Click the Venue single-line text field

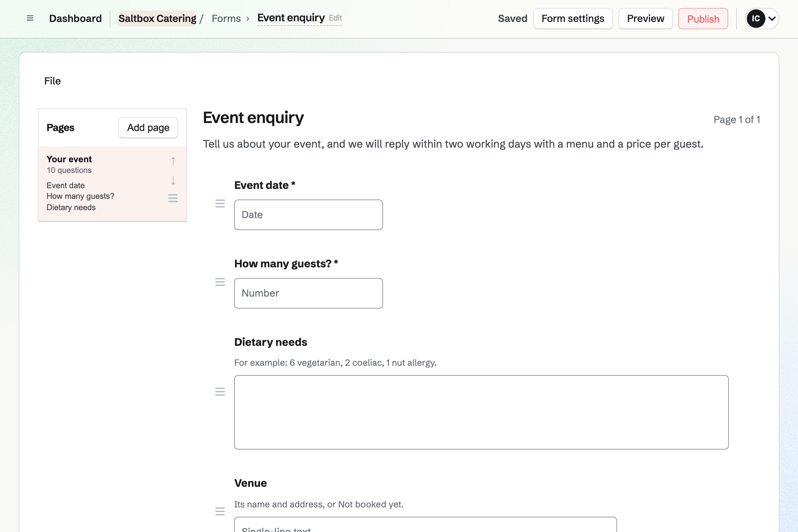(426, 525)
